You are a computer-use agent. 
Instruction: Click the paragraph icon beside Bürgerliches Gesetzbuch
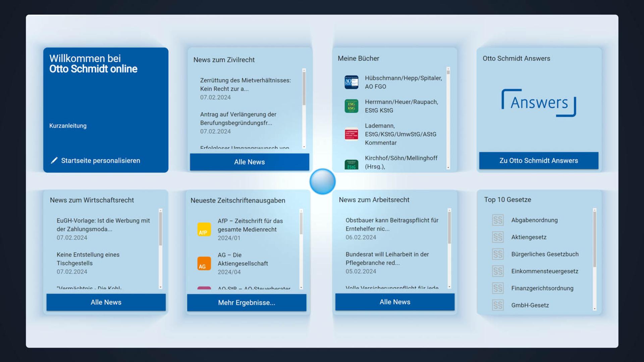498,254
